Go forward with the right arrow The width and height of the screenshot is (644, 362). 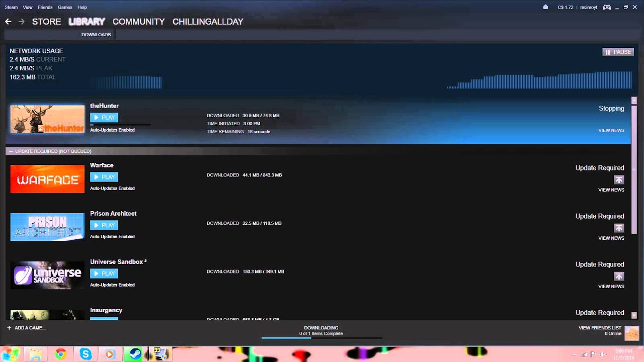pos(21,22)
